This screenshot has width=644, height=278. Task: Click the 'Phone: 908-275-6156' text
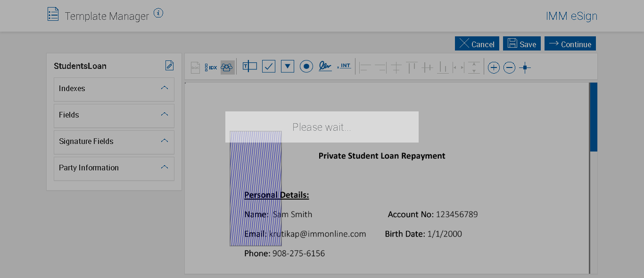click(285, 253)
